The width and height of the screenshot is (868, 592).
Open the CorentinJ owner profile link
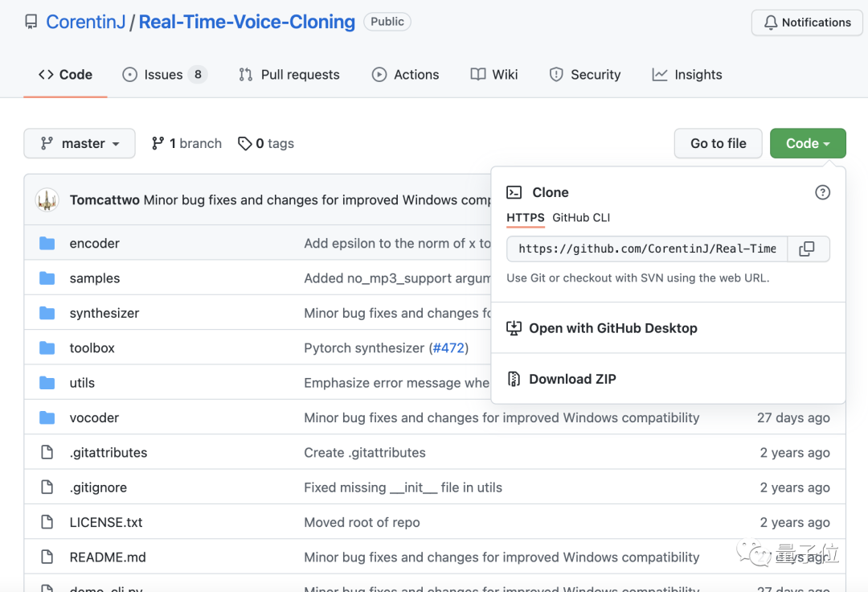tap(86, 22)
